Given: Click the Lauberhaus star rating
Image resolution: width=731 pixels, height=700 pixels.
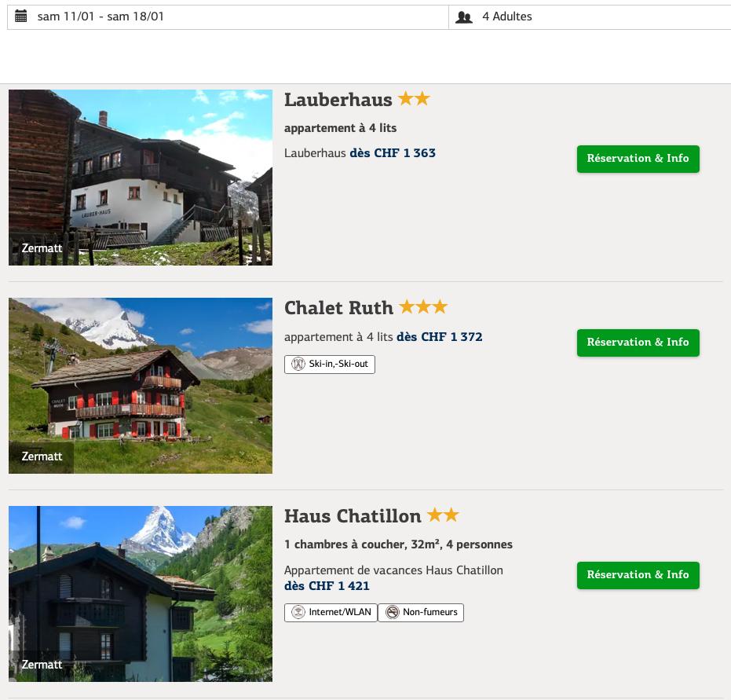Looking at the screenshot, I should [x=414, y=99].
